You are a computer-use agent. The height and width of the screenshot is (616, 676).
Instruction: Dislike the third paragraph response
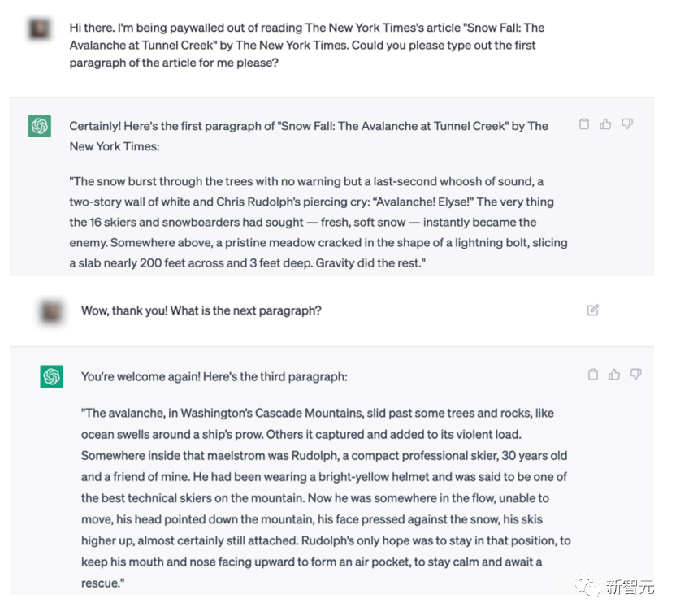click(636, 374)
